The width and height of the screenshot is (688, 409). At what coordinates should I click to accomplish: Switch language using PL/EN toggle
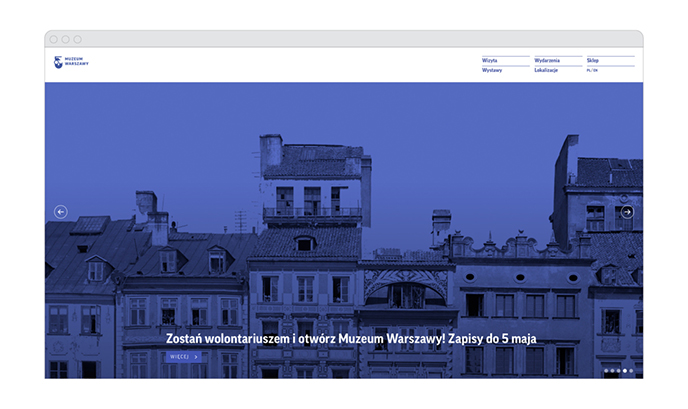click(592, 71)
